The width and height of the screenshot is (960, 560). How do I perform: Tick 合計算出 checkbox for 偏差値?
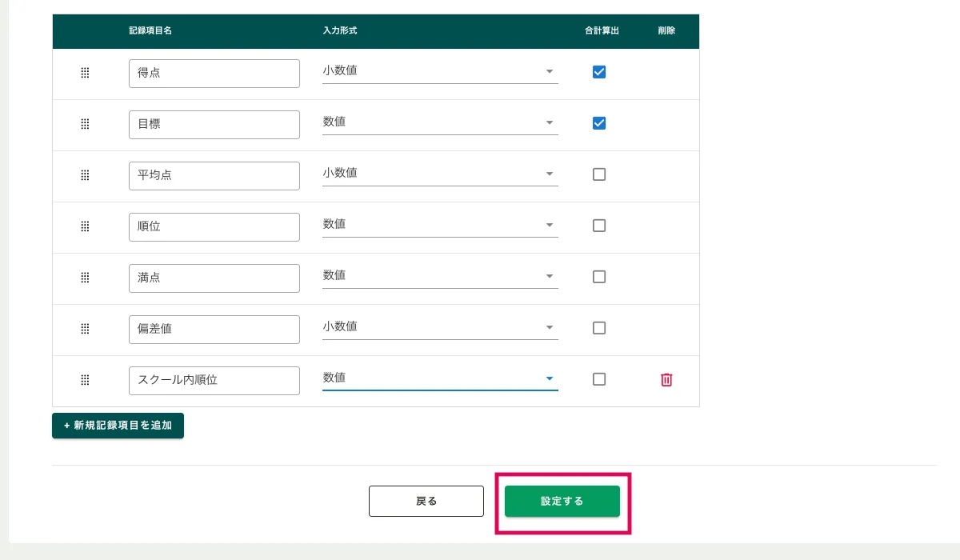(598, 328)
